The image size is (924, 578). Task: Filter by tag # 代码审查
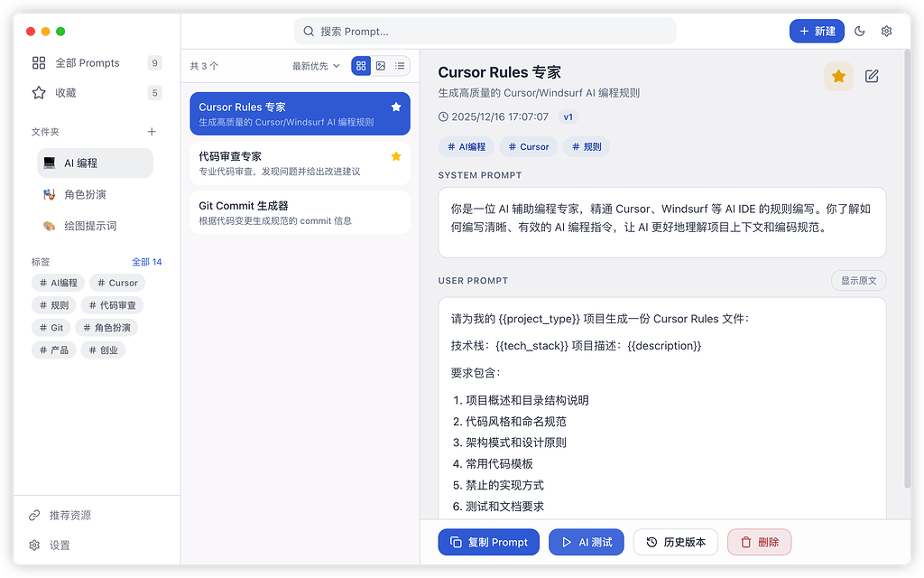tap(112, 305)
